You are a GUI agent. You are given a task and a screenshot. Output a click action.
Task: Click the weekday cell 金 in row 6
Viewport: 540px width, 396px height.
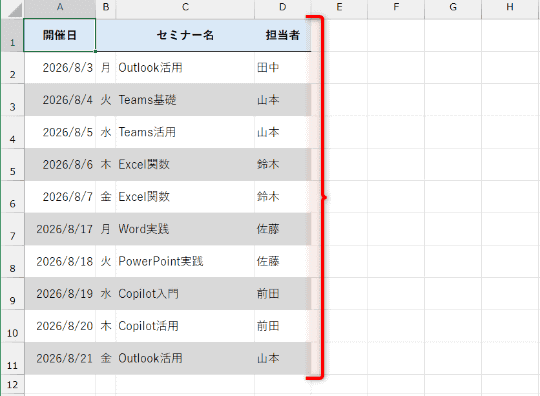106,197
